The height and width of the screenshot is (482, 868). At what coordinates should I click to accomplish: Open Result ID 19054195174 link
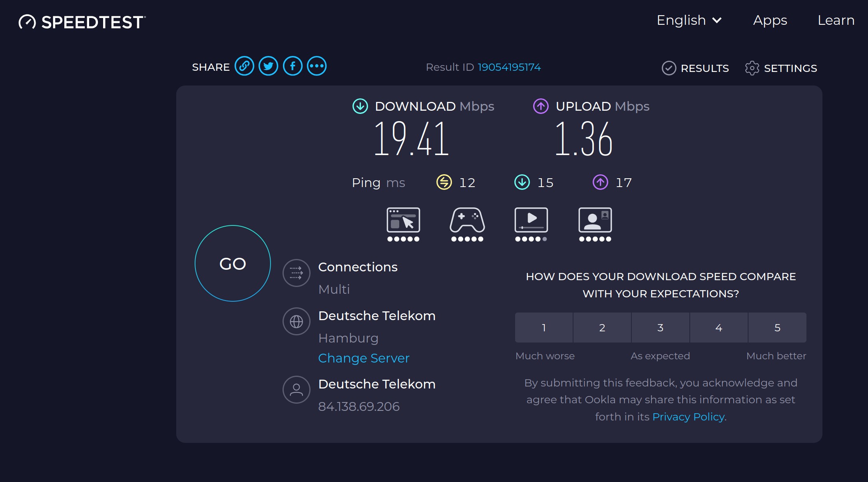coord(509,67)
